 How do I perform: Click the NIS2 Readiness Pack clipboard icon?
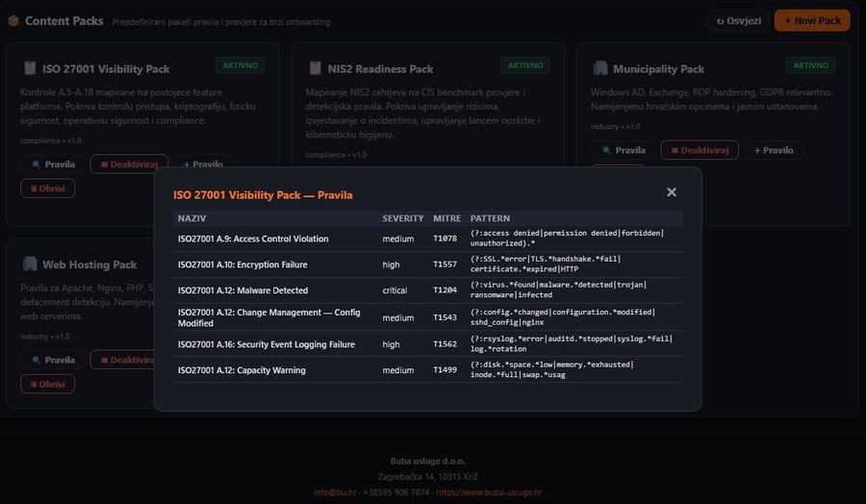(315, 69)
